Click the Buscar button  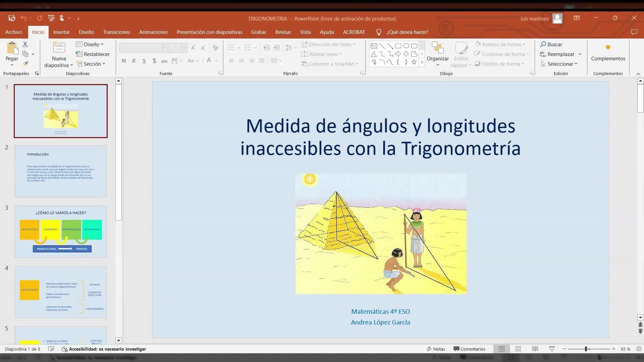pyautogui.click(x=551, y=44)
